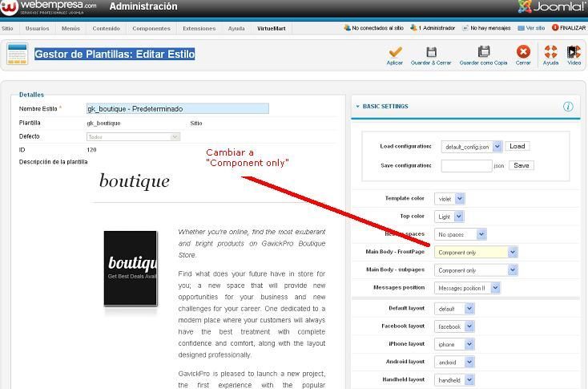The height and width of the screenshot is (389, 588).
Task: Open the Componentes menu
Action: point(151,29)
